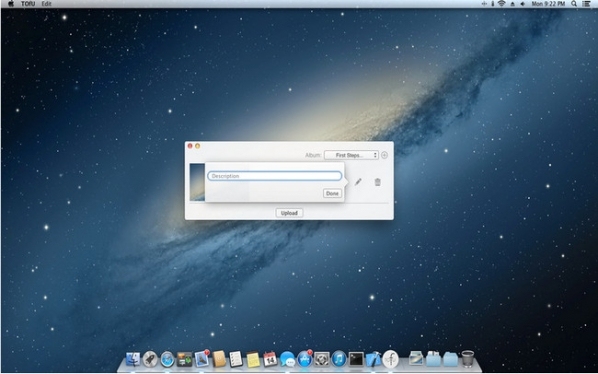Open Spotlight search in menu bar
598x374 pixels.
[574, 4]
